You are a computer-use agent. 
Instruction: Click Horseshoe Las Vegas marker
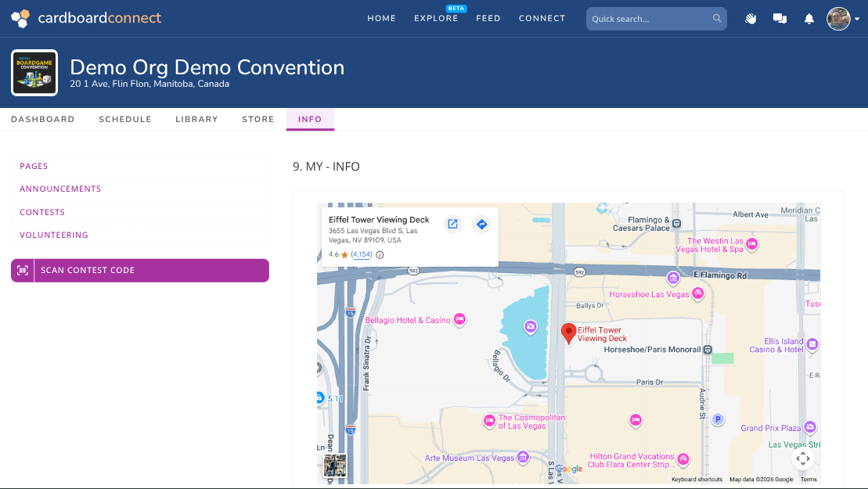tap(698, 293)
